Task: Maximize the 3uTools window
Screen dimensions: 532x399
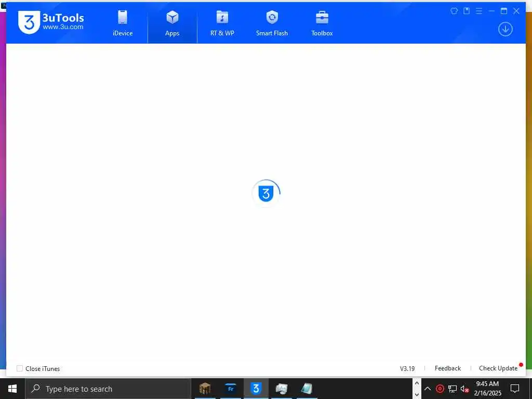Action: pyautogui.click(x=504, y=11)
